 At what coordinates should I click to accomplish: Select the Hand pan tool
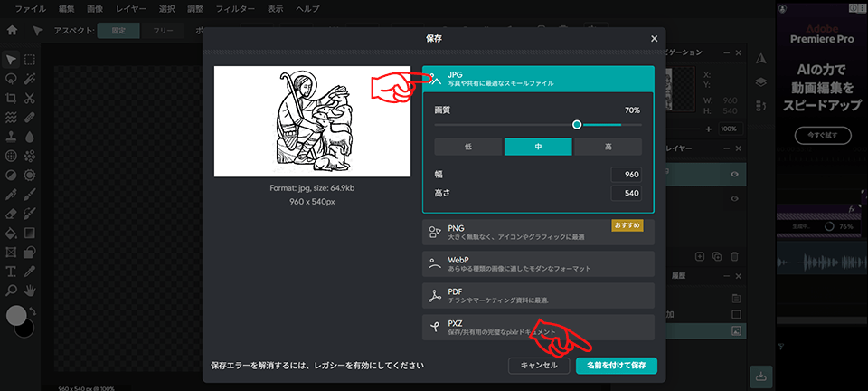pyautogui.click(x=30, y=291)
